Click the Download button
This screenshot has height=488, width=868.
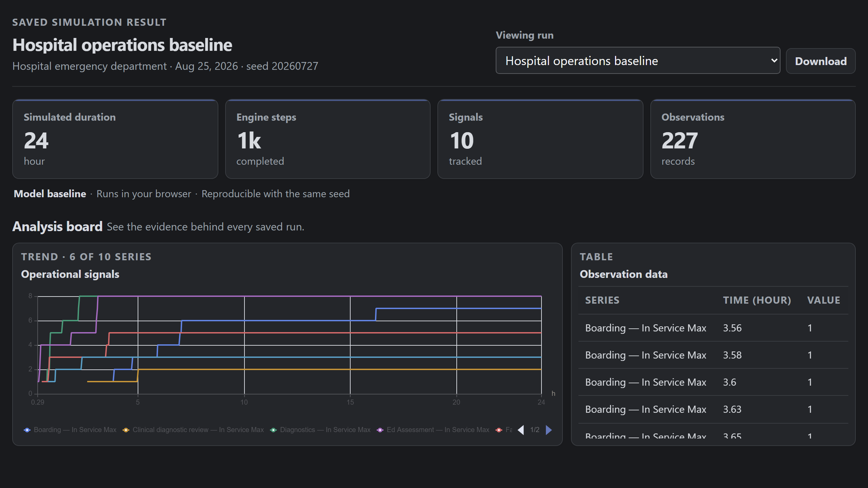[x=821, y=61]
